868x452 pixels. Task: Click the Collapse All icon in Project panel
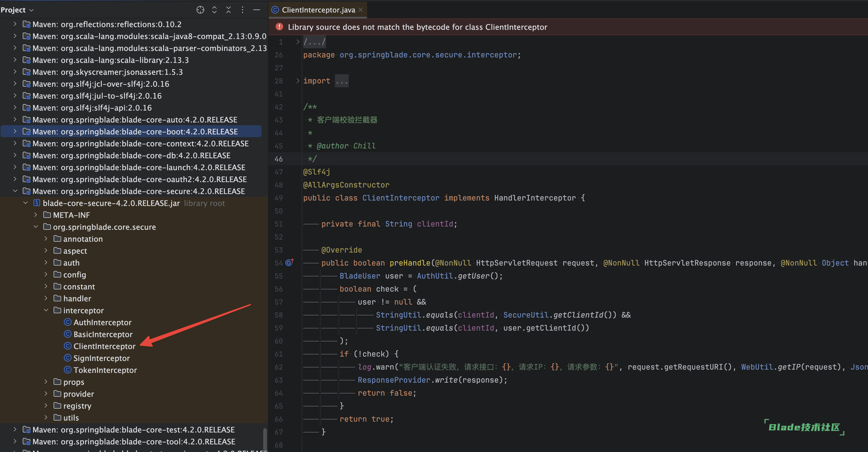[229, 10]
